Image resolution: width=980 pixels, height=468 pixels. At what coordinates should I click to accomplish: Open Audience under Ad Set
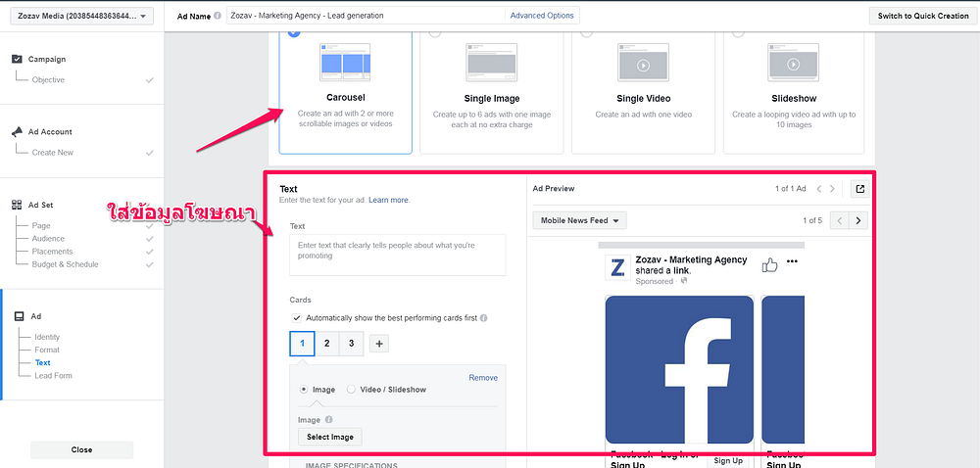point(48,238)
